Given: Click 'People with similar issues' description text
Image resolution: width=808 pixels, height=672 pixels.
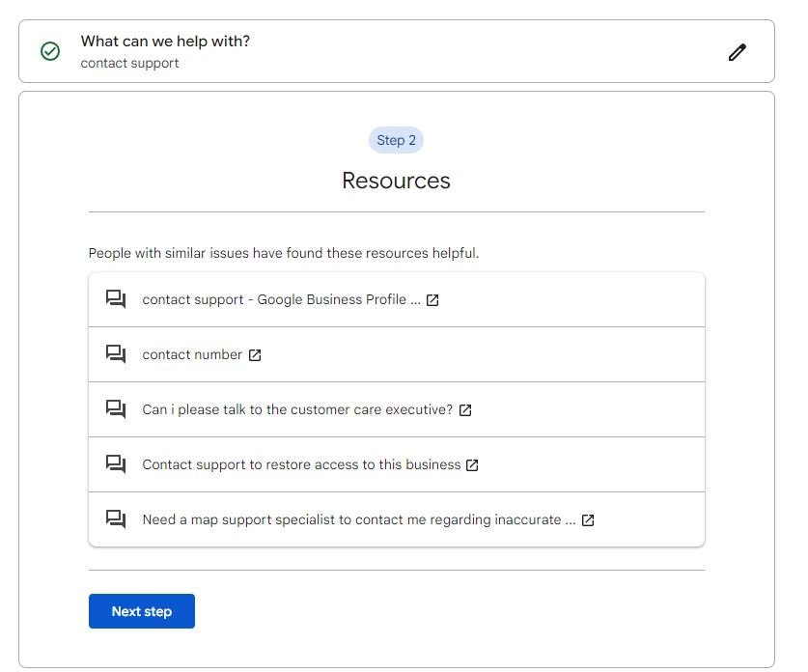Looking at the screenshot, I should [284, 253].
